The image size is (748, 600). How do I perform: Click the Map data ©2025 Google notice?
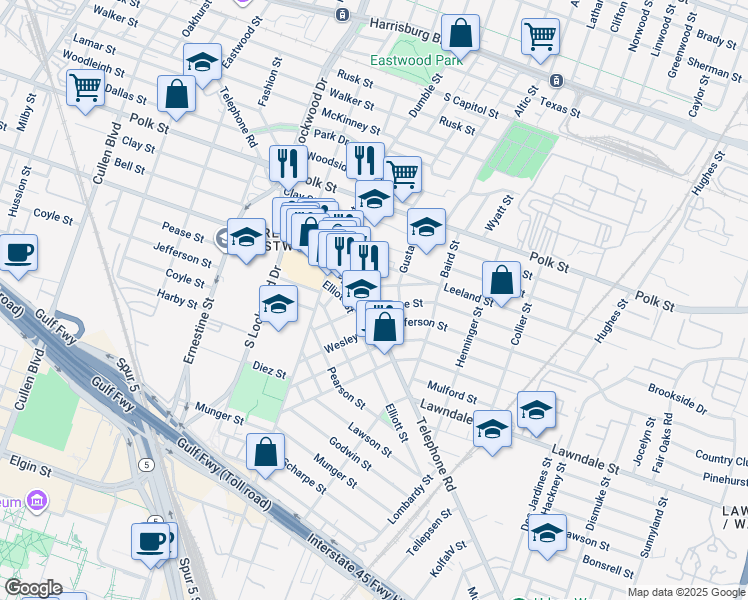687,592
